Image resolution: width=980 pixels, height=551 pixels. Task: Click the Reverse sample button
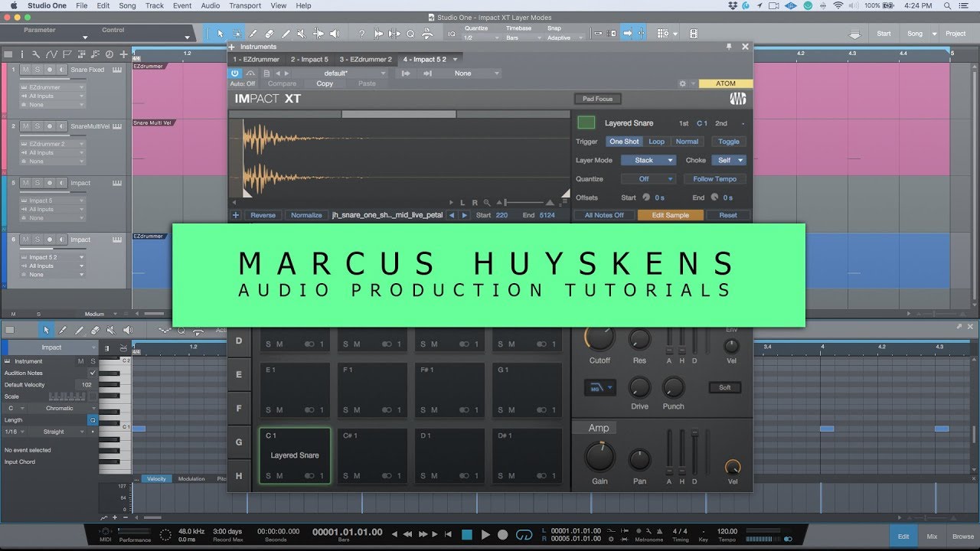[263, 216]
